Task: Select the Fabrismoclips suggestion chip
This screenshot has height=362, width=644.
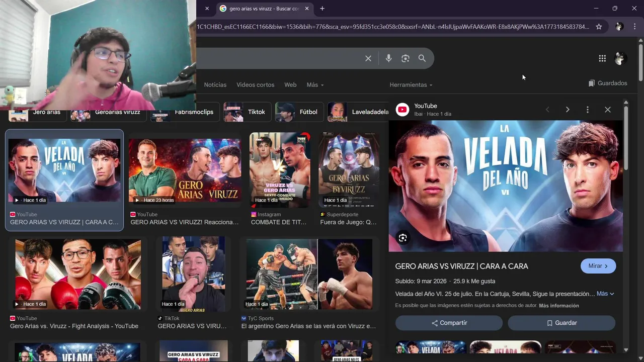Action: pos(185,112)
